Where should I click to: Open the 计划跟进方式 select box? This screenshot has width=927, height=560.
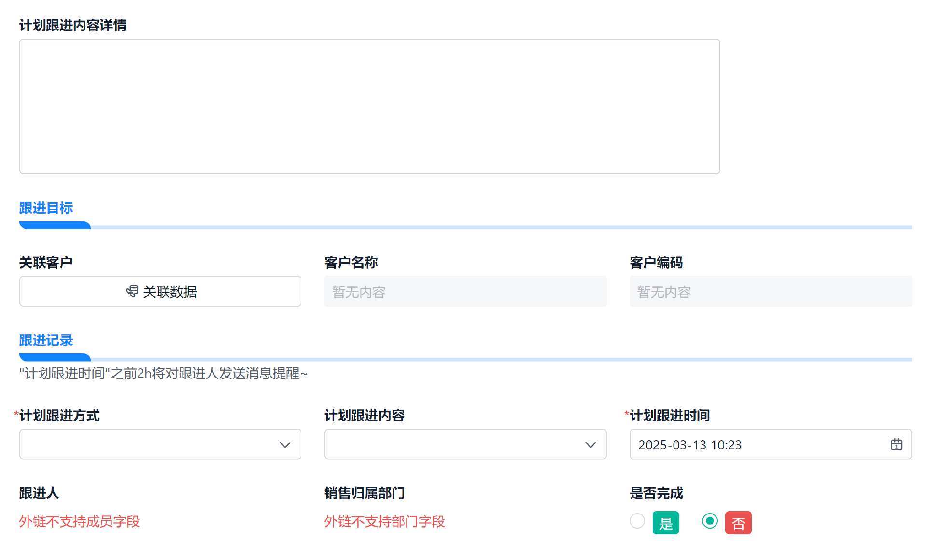[x=150, y=444]
